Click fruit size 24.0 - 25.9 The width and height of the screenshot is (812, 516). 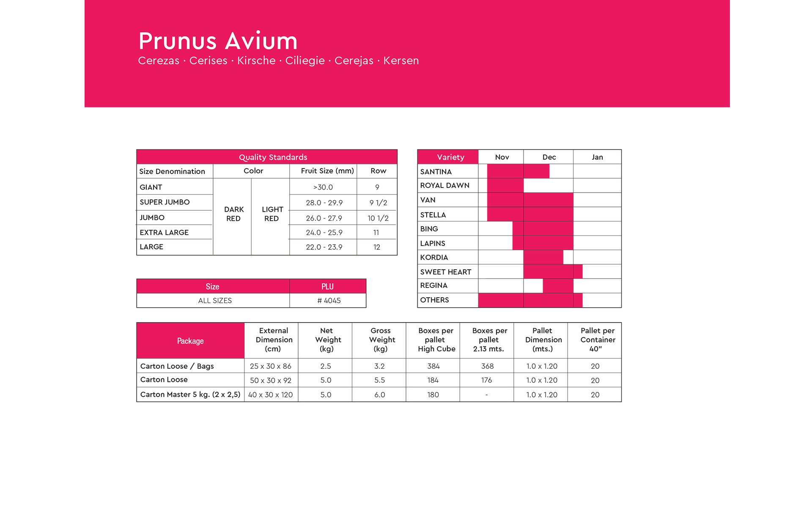[x=324, y=232]
